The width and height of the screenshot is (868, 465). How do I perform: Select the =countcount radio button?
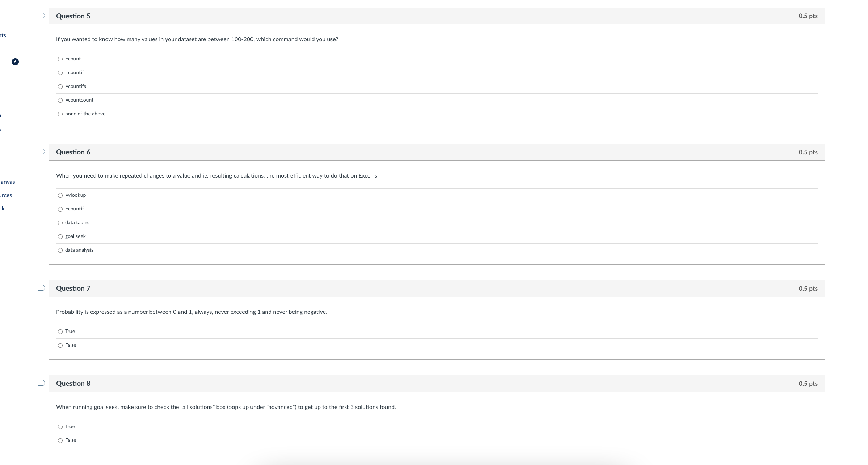[x=60, y=101]
